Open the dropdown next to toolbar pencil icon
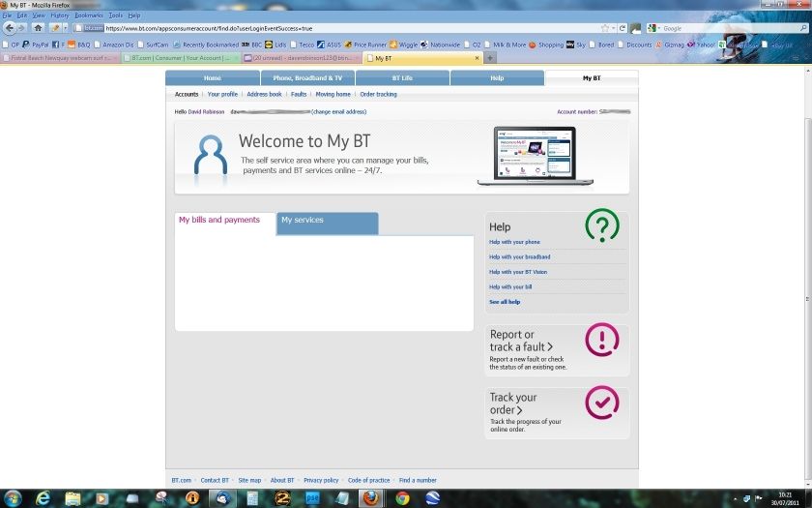Screen dimensions: 812x508 click(x=66, y=28)
